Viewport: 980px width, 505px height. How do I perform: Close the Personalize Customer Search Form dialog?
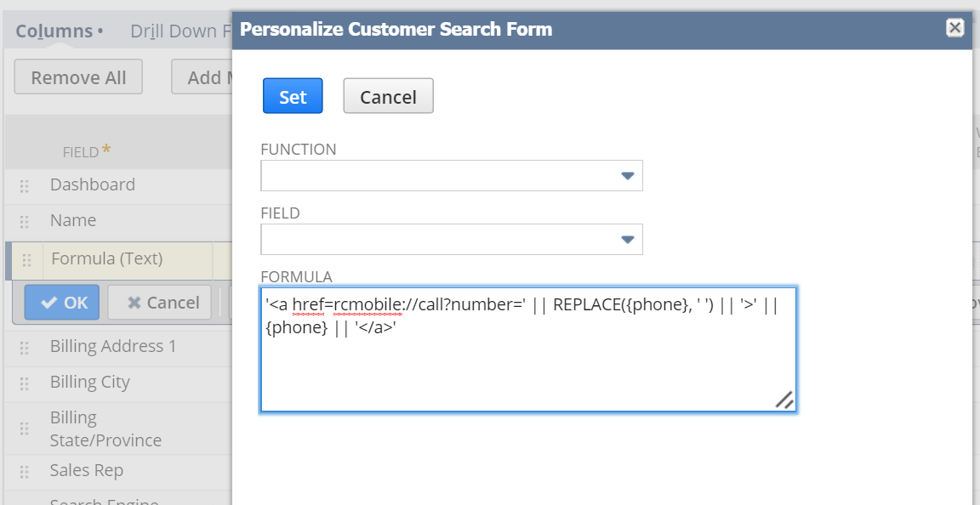954,27
